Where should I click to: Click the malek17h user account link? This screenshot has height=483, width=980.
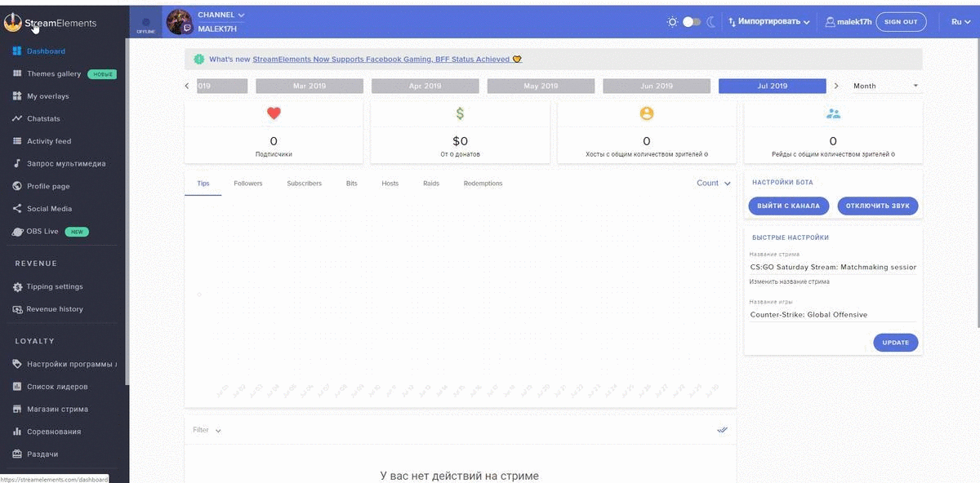849,22
